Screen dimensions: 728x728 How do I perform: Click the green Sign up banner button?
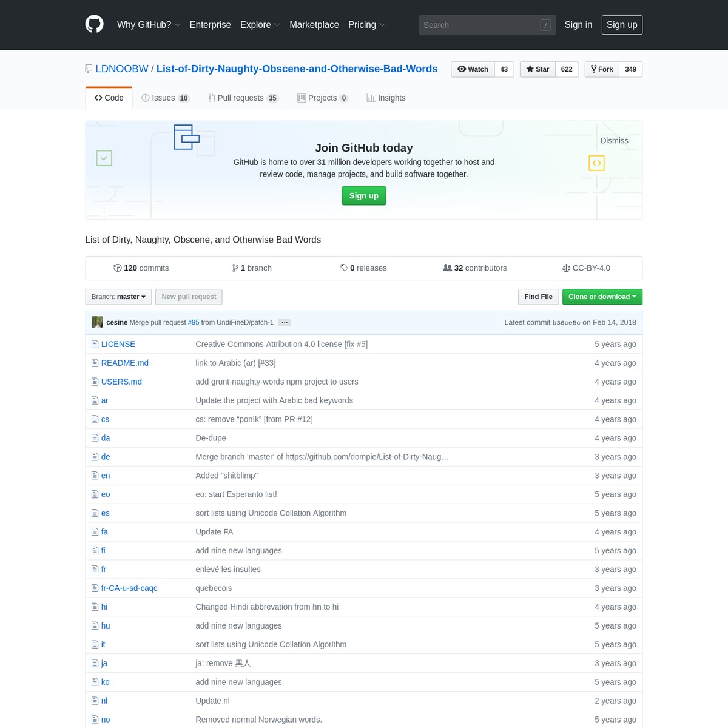pyautogui.click(x=364, y=195)
